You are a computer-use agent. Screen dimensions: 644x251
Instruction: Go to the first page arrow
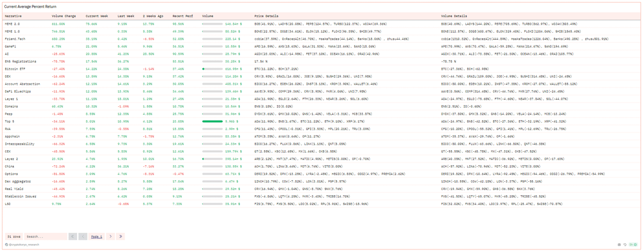tap(73, 236)
